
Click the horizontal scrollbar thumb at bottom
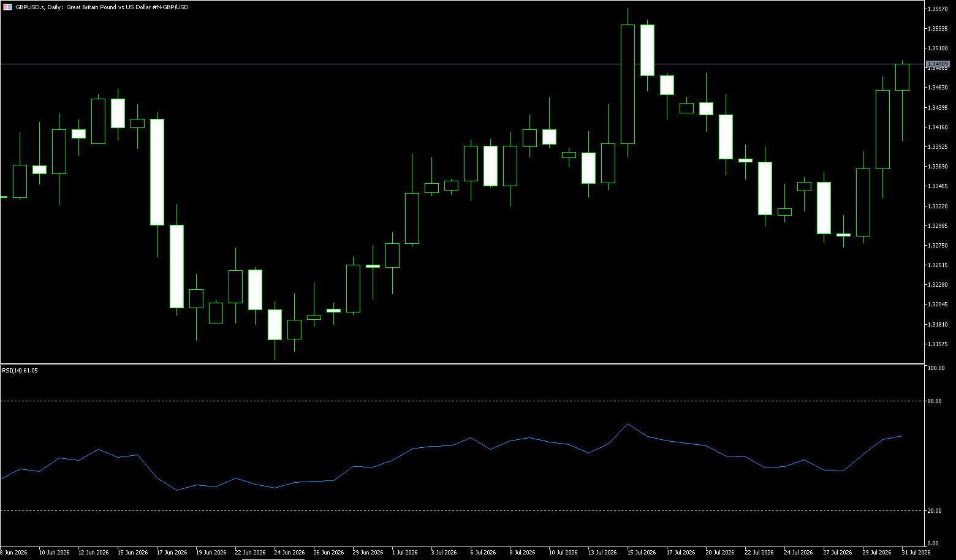273,559
